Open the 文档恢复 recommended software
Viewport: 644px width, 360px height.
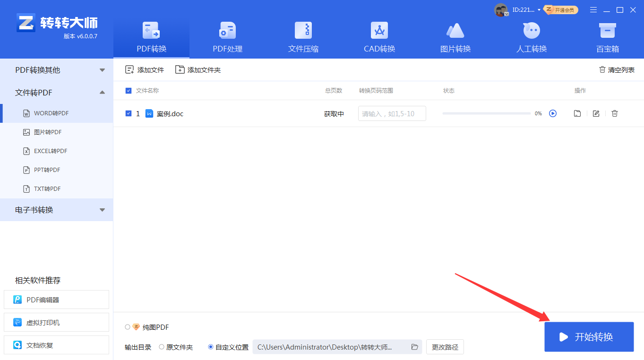[56, 345]
